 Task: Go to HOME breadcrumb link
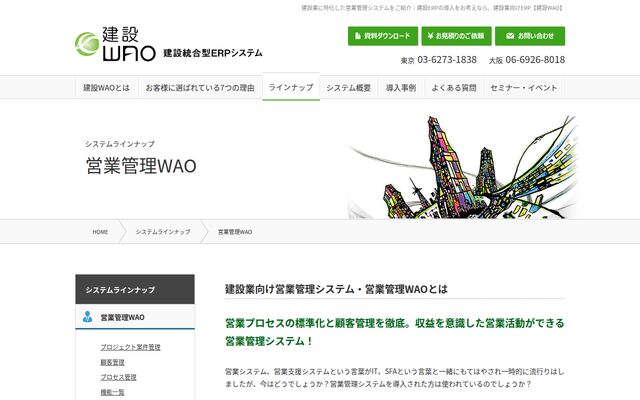click(100, 232)
